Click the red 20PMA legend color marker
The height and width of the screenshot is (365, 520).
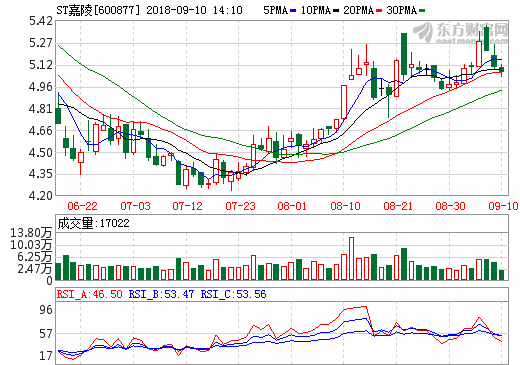pyautogui.click(x=379, y=11)
